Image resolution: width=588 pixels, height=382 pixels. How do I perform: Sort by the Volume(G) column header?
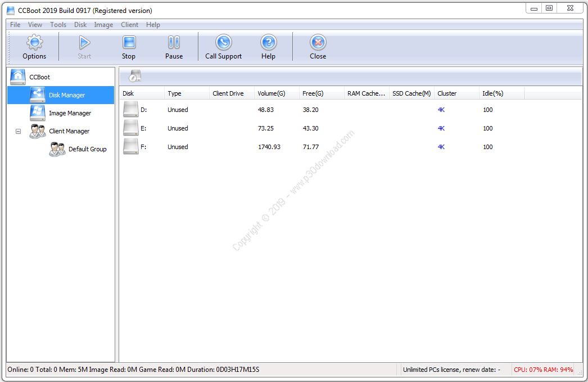277,93
